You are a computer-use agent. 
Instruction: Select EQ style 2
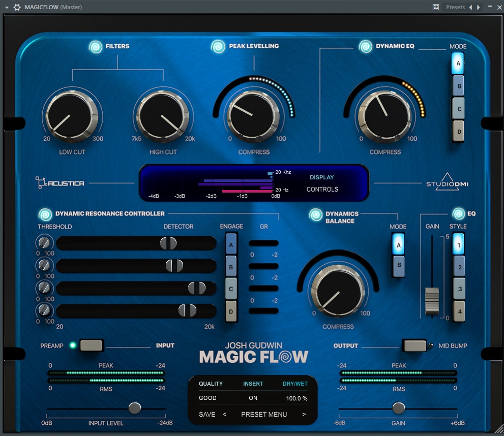[x=459, y=267]
